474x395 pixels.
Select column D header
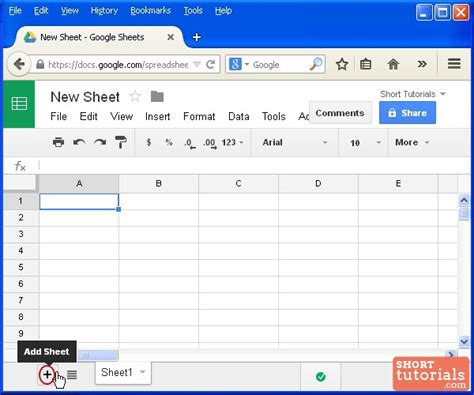318,184
